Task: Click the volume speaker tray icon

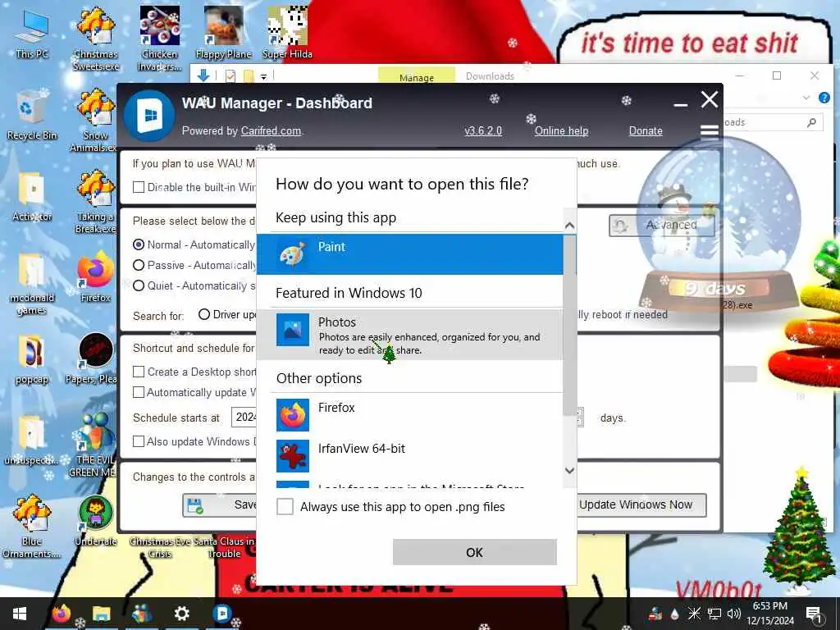Action: point(734,614)
